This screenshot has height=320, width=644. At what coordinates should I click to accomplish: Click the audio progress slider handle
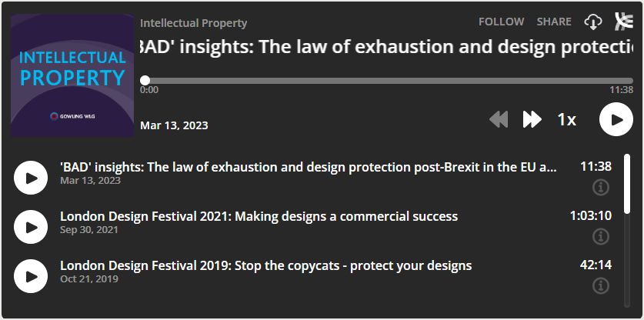pos(145,81)
